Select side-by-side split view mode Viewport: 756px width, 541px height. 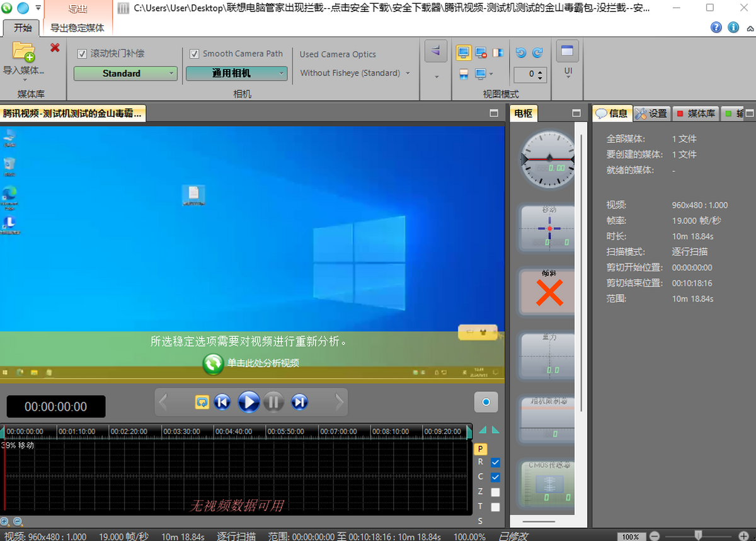point(498,53)
